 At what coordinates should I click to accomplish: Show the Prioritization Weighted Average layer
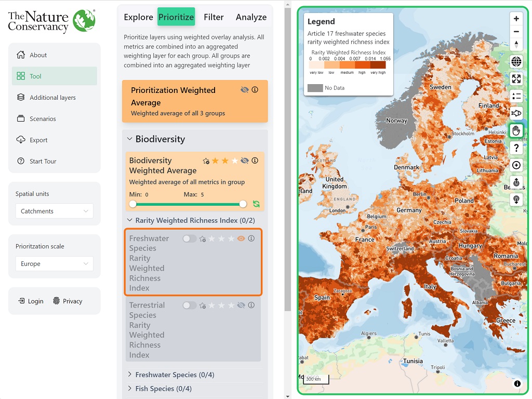[x=245, y=90]
